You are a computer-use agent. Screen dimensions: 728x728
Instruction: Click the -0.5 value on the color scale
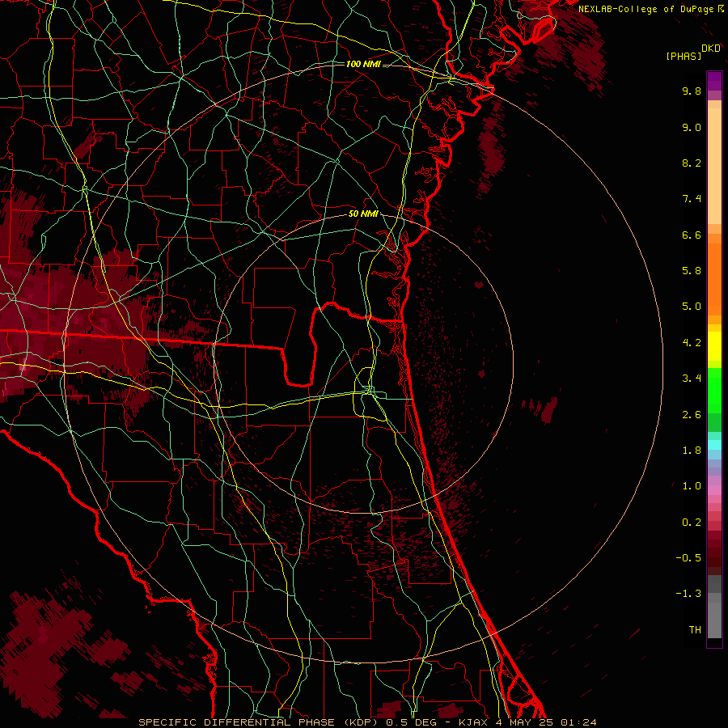(688, 558)
